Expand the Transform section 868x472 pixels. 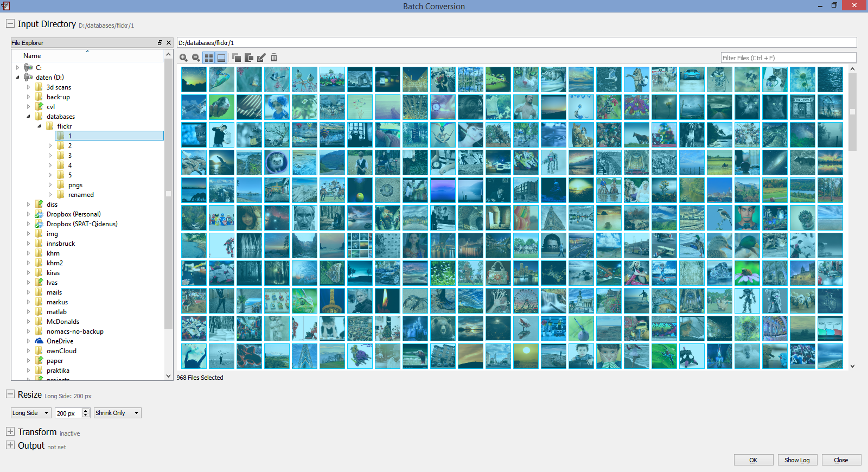(x=10, y=432)
